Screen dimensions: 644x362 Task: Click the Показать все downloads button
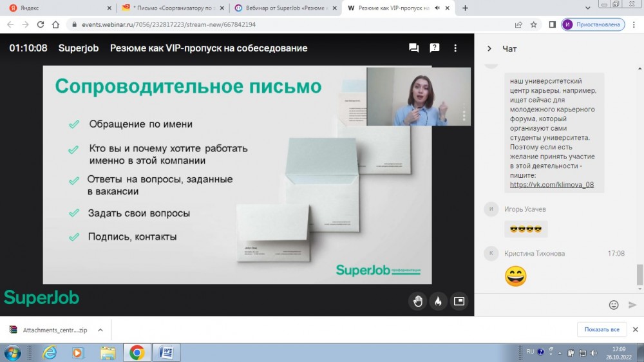click(x=601, y=330)
